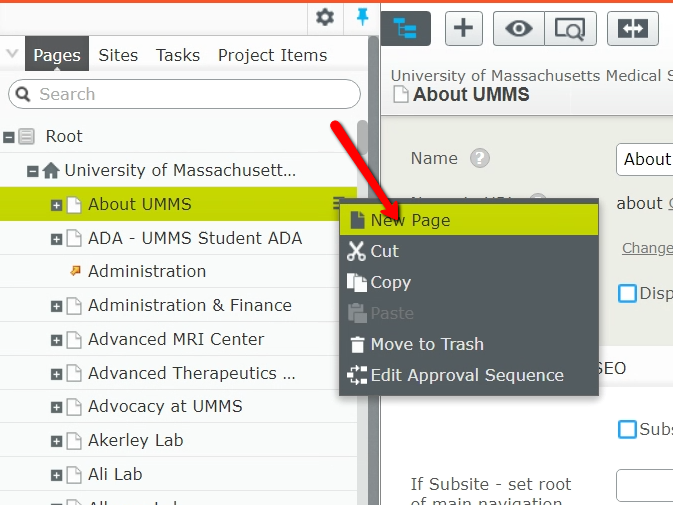Click the plus add button in toolbar
This screenshot has height=505, width=673.
point(463,29)
